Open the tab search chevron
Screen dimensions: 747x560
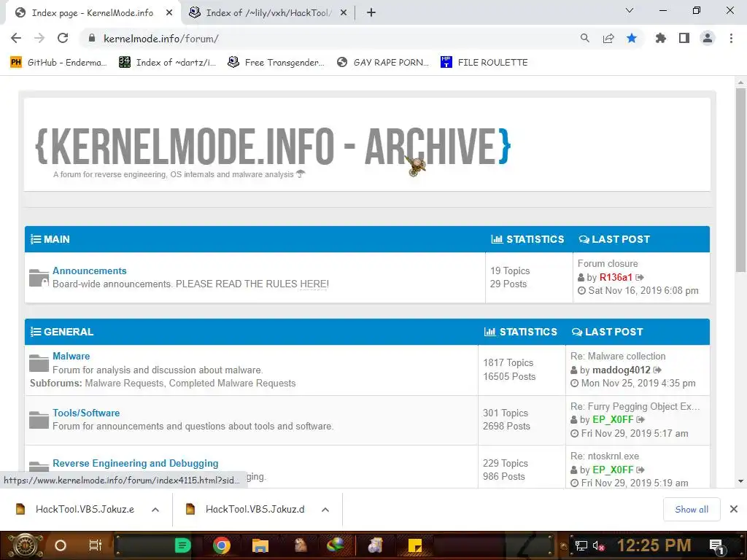630,10
